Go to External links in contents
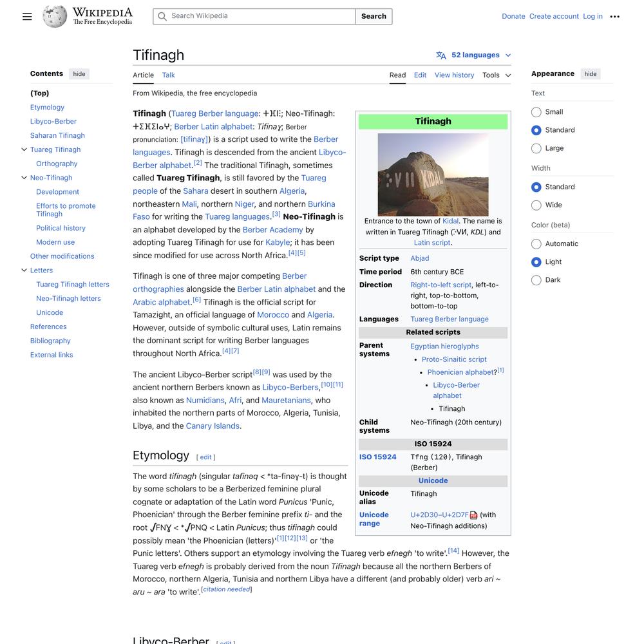Screen dimensions: 644x644 coord(52,355)
